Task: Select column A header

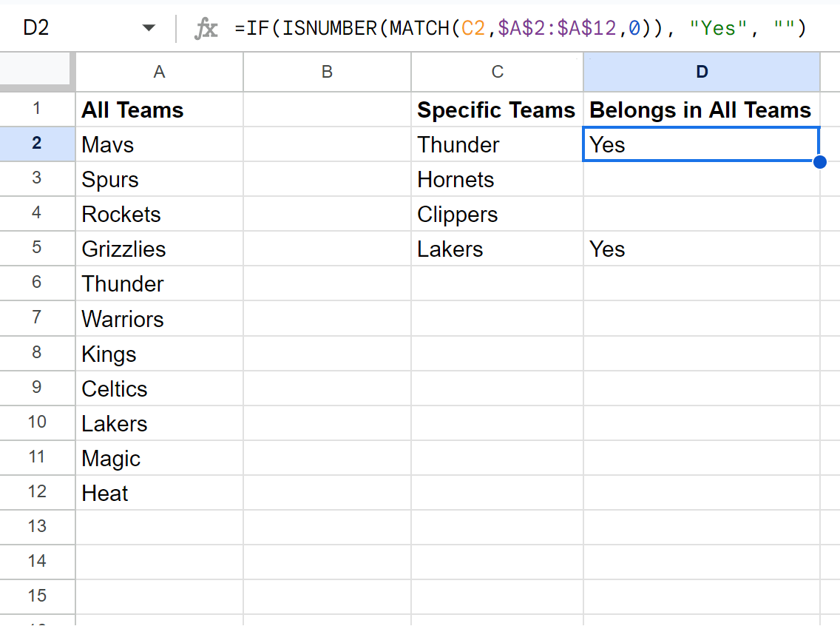Action: (x=159, y=72)
